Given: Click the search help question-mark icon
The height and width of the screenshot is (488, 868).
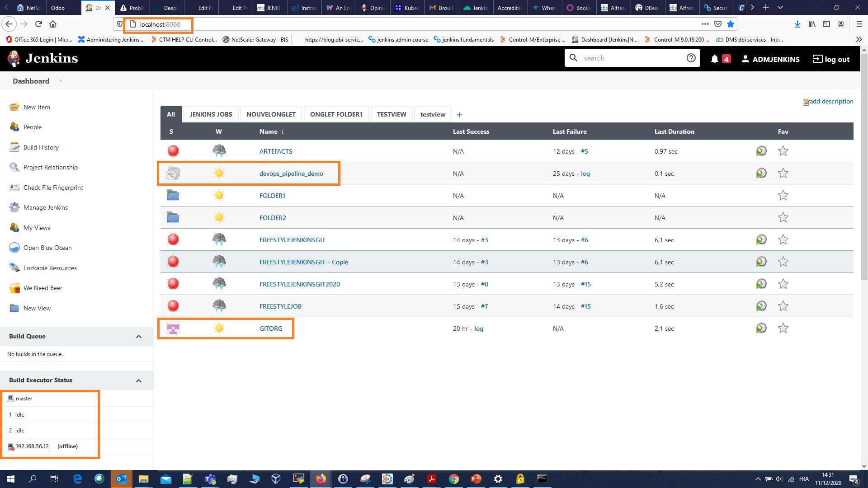Looking at the screenshot, I should (691, 58).
